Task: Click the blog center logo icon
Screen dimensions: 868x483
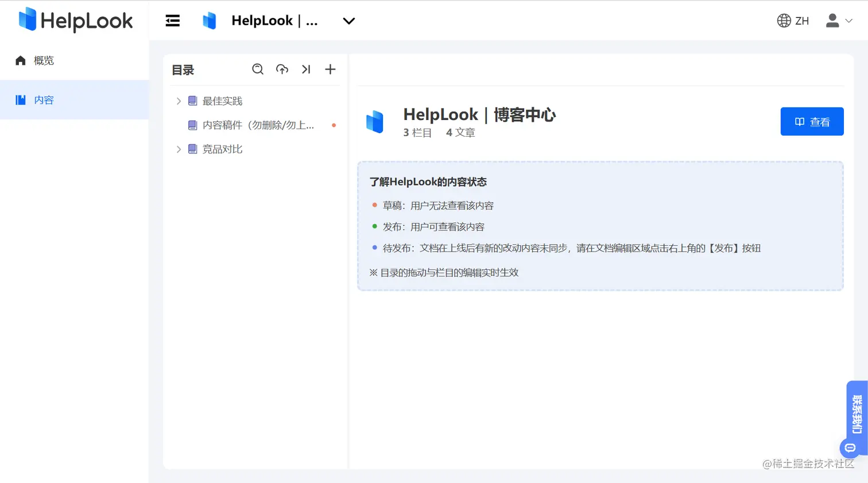Action: click(375, 122)
